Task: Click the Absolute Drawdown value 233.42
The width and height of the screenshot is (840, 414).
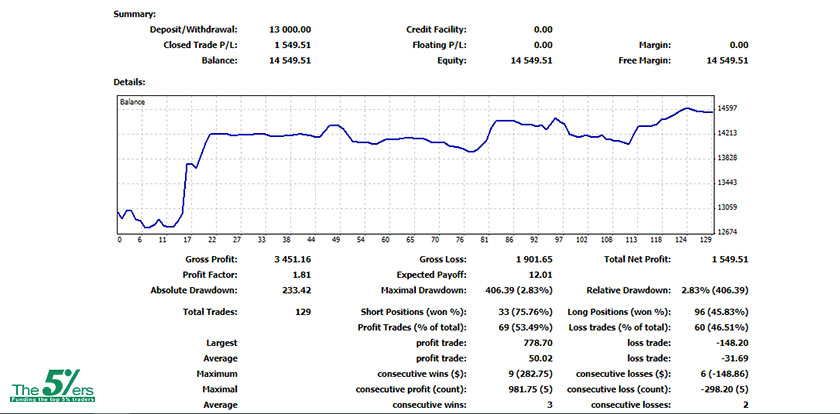Action: click(x=297, y=290)
